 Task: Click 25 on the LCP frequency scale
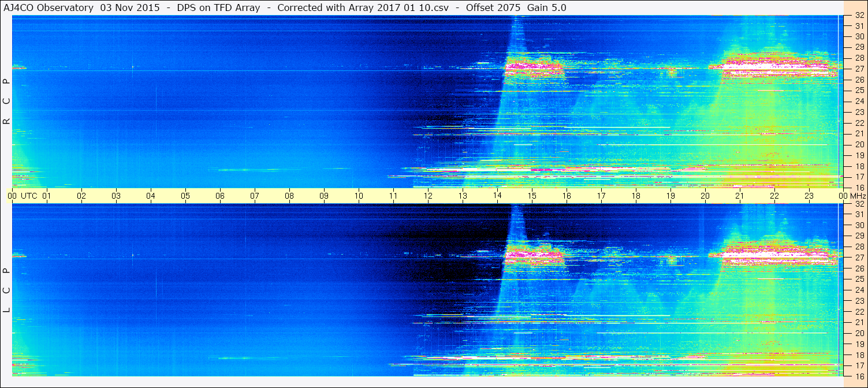coord(859,279)
